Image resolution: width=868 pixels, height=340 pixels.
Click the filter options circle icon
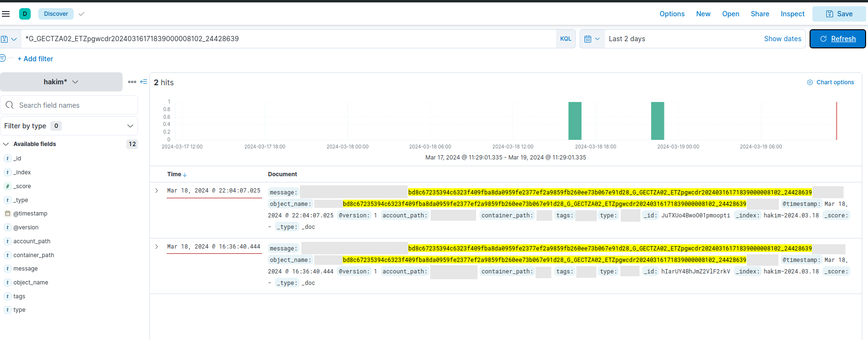pos(3,58)
